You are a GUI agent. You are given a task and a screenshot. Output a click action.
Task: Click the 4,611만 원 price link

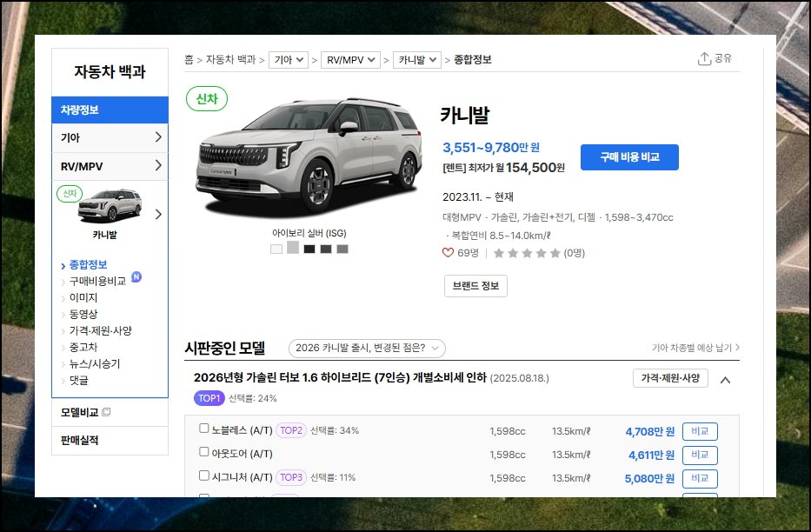pos(651,455)
